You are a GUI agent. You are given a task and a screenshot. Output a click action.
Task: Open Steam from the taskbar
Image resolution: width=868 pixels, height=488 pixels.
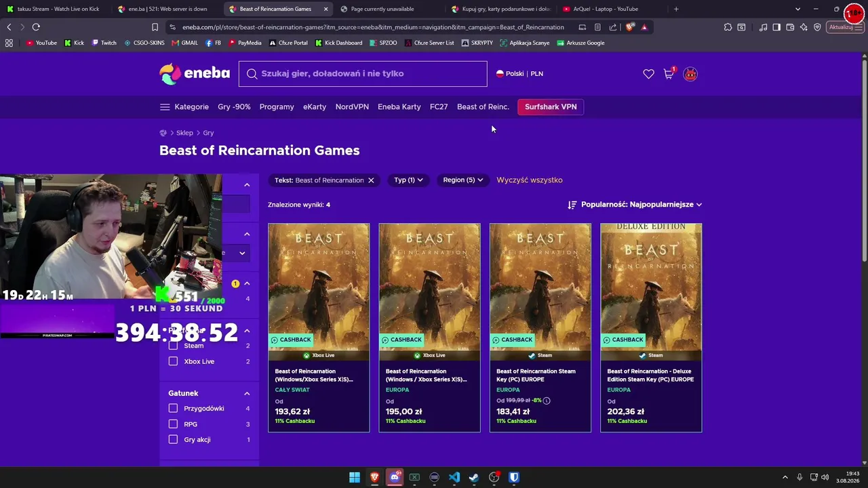click(x=474, y=477)
